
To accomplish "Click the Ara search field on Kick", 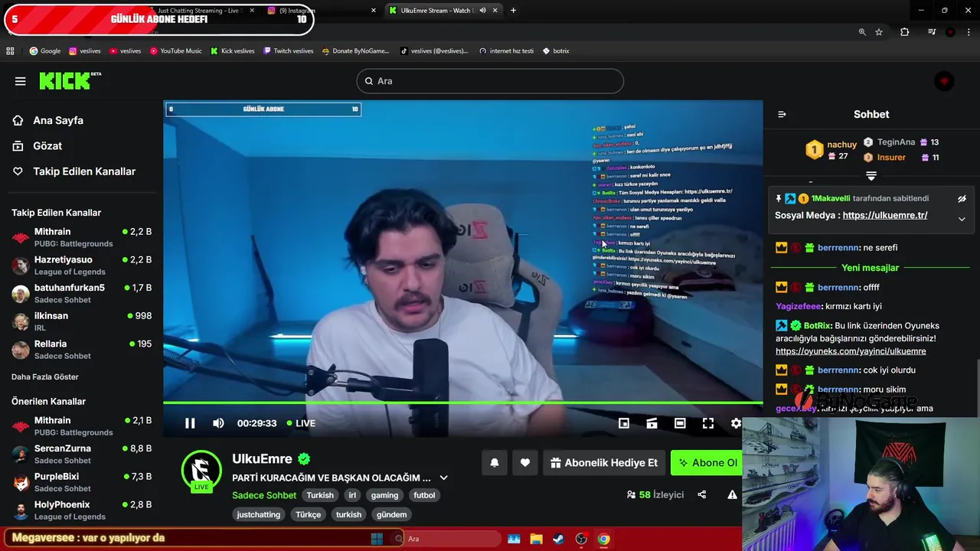I will [x=490, y=81].
